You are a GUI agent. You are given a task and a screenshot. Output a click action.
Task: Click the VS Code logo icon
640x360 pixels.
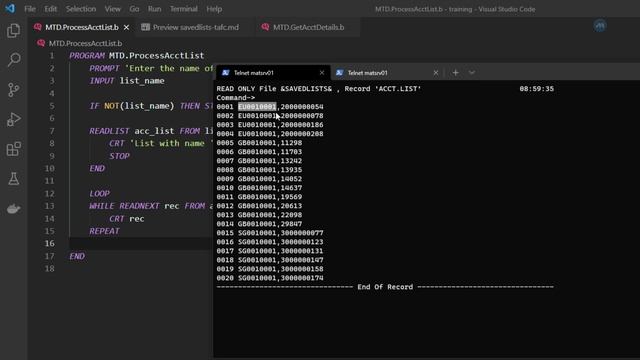(10, 9)
